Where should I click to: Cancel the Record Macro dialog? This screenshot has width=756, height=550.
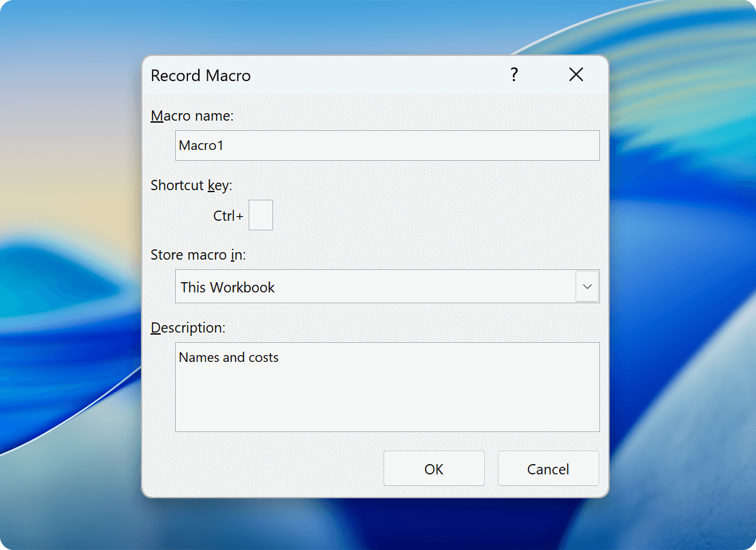point(548,468)
